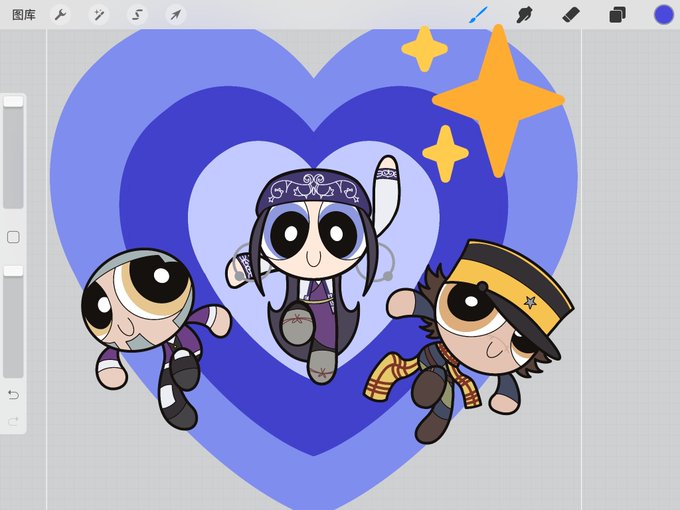Open the Layers panel
The image size is (680, 510).
(x=617, y=15)
